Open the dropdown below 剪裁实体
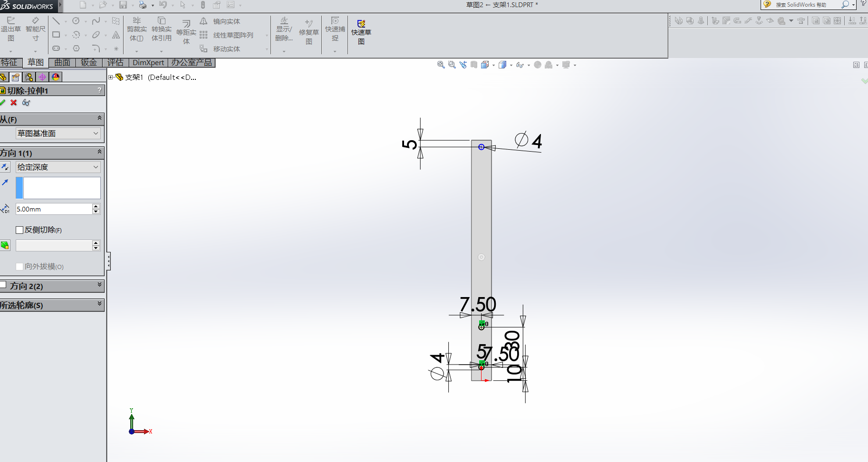 (x=137, y=51)
